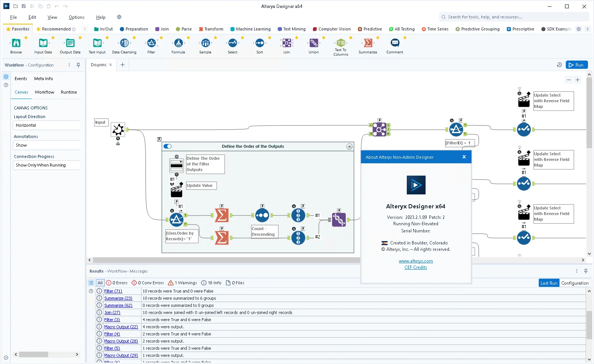Add a new workflow tab
Image resolution: width=594 pixels, height=364 pixels.
pyautogui.click(x=123, y=65)
